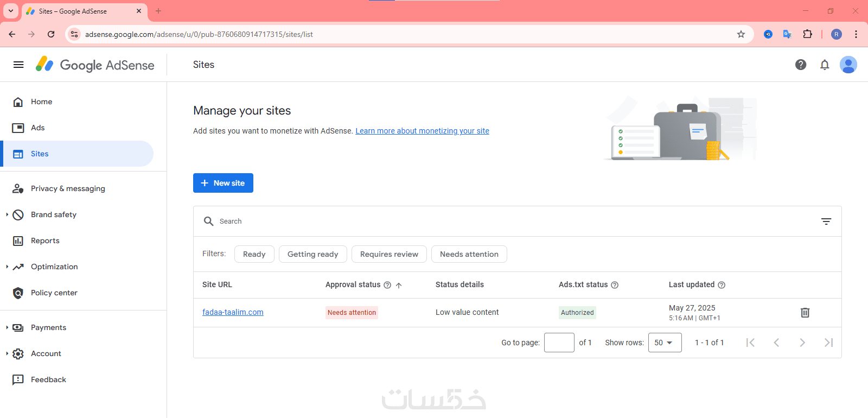Click the search magnifier icon in table

click(x=208, y=221)
